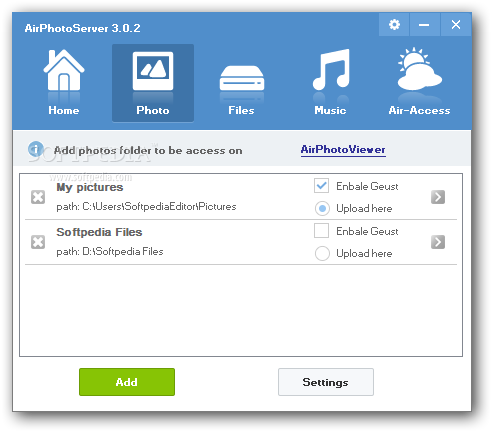Image resolution: width=492 pixels, height=432 pixels.
Task: Open the AirPhotoViewer link
Action: [343, 149]
